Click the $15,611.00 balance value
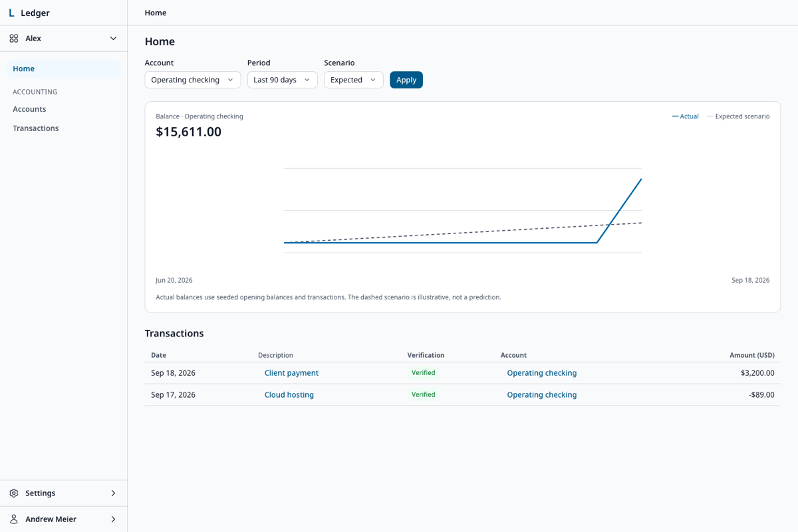The image size is (798, 532). click(x=189, y=132)
